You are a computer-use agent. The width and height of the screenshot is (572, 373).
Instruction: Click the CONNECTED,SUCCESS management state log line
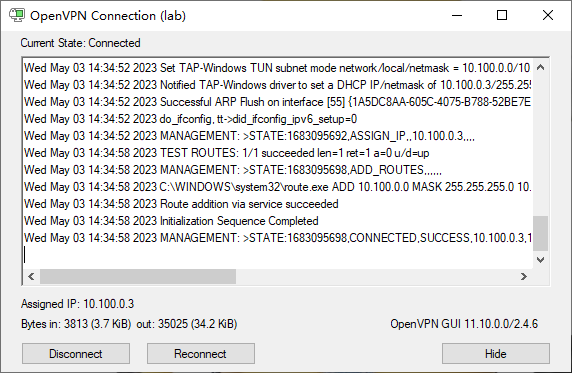(277, 238)
